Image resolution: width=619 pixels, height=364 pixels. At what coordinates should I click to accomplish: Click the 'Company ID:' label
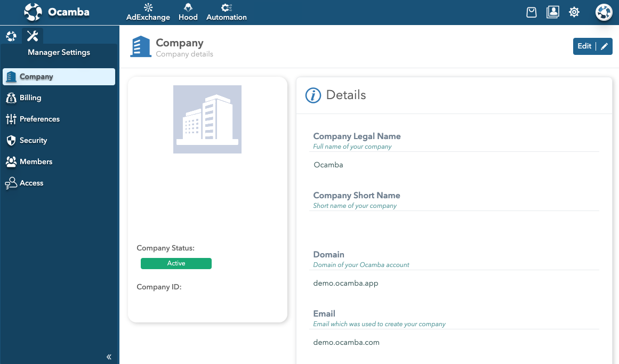159,287
